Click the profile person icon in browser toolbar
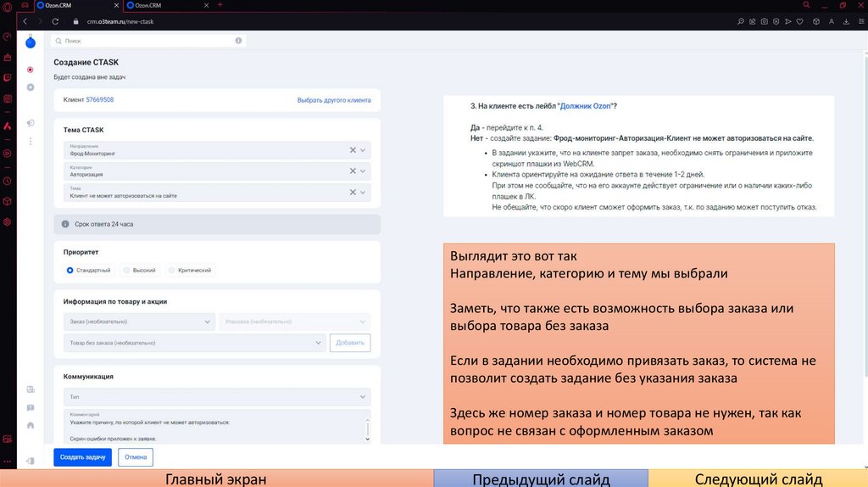This screenshot has height=487, width=868. tap(832, 21)
